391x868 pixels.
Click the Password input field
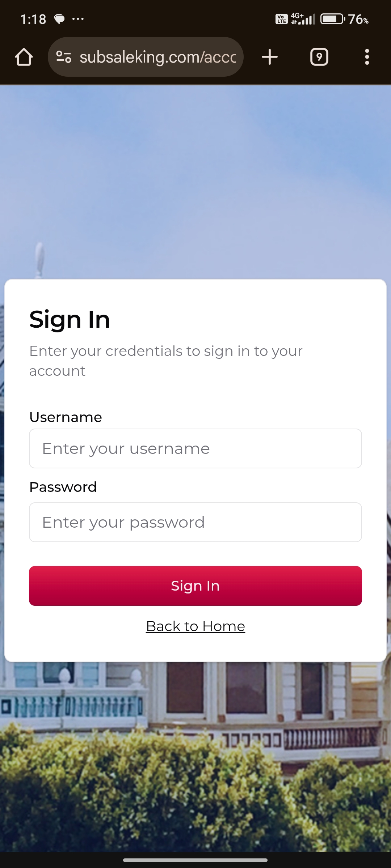pyautogui.click(x=195, y=522)
